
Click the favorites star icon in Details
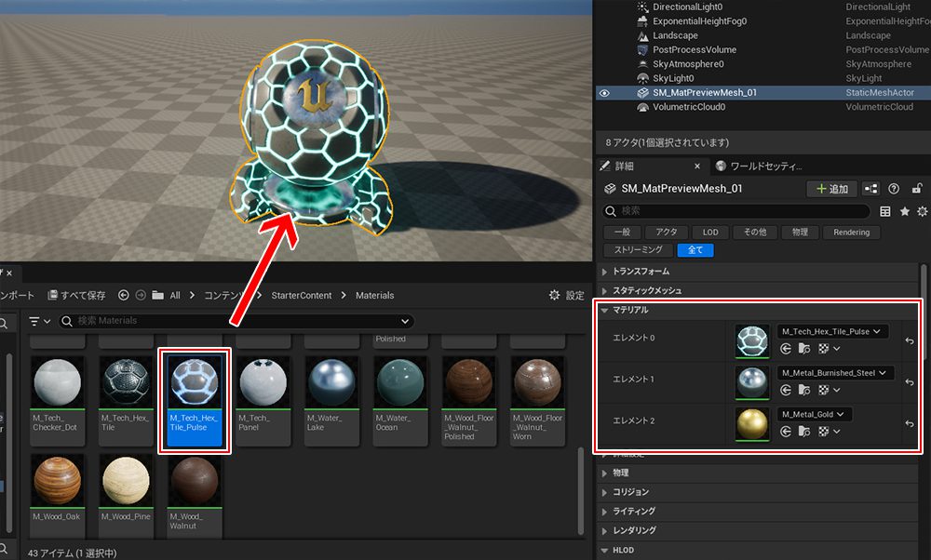coord(904,211)
